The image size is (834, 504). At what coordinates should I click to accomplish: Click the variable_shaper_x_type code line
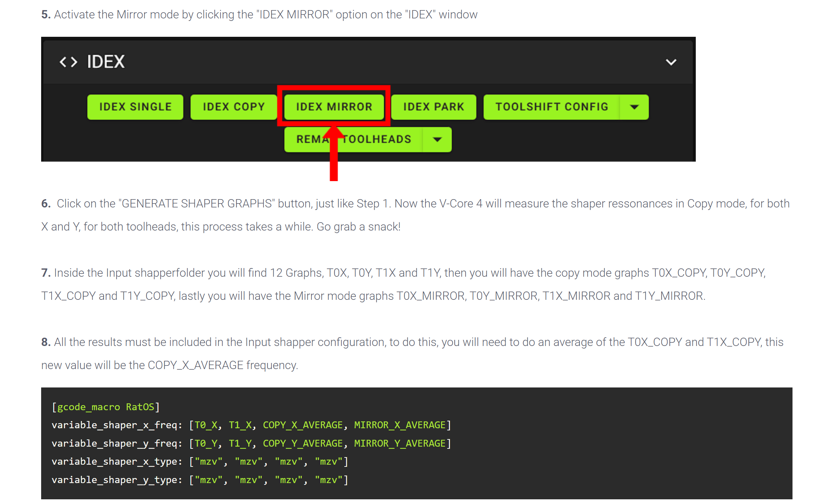click(x=200, y=461)
